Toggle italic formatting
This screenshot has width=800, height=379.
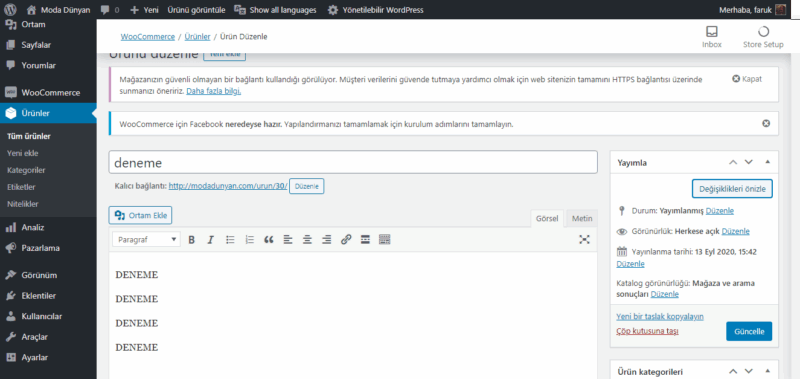[211, 239]
